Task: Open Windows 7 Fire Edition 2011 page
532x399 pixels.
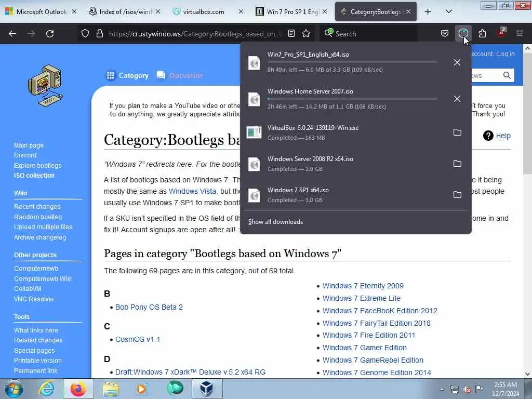Action: point(369,335)
